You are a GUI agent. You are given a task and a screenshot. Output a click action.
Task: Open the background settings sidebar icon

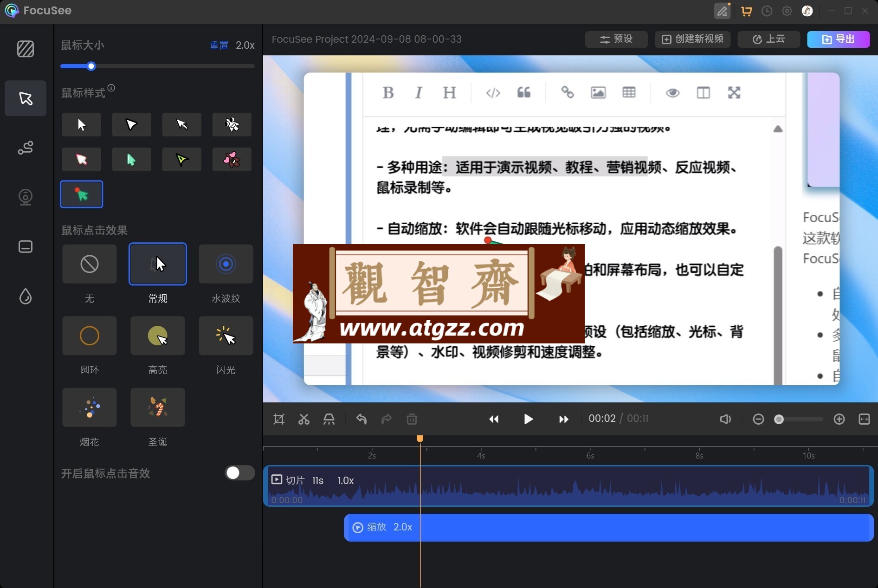pos(26,49)
